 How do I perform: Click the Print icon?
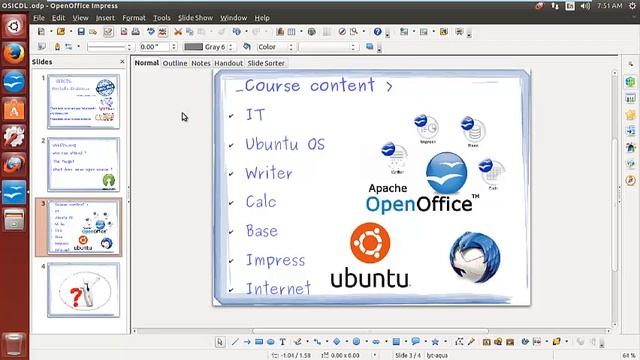point(136,31)
